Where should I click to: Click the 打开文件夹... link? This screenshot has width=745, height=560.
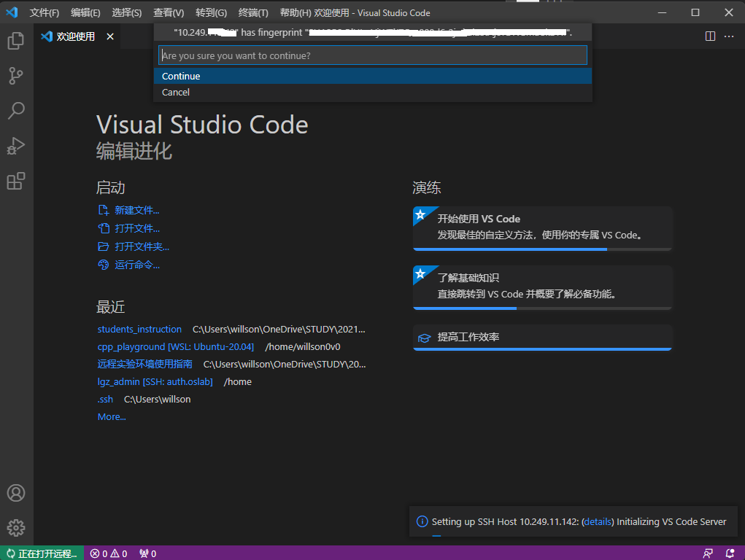[142, 246]
